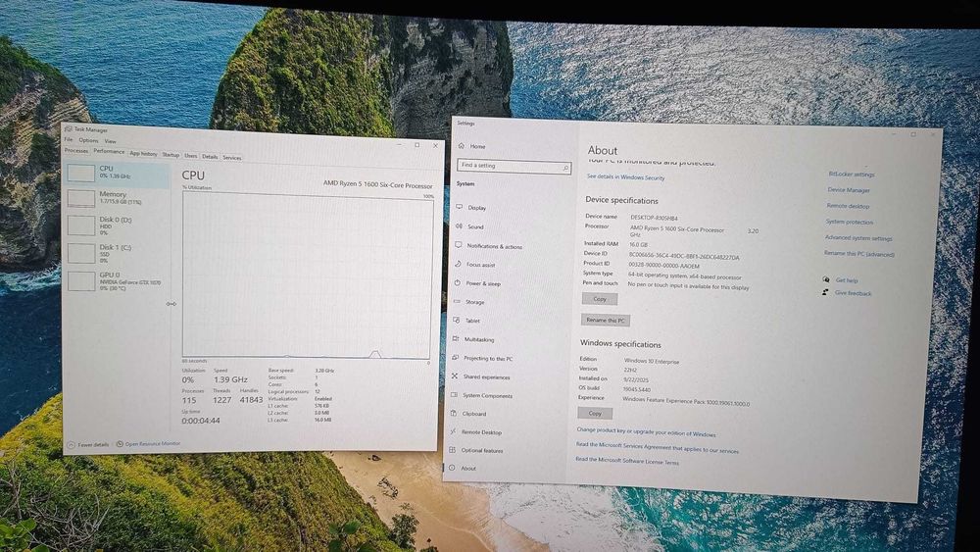This screenshot has height=552, width=980.
Task: Open System Components icon
Action: click(454, 394)
